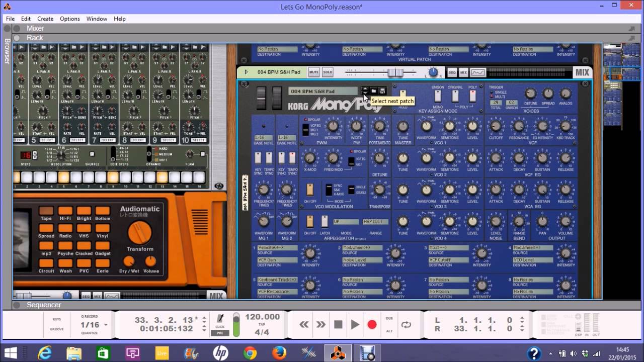Open the Windows Start button

(x=11, y=352)
